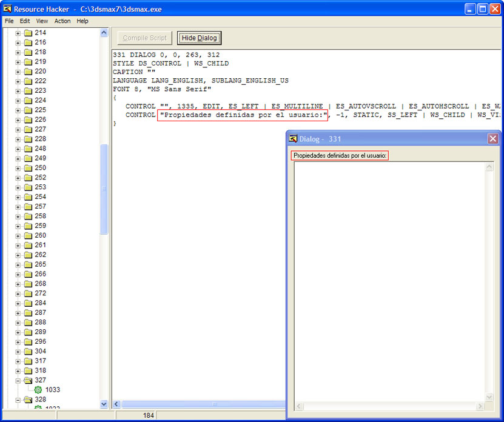Open the View menu
The height and width of the screenshot is (422, 504).
(42, 21)
